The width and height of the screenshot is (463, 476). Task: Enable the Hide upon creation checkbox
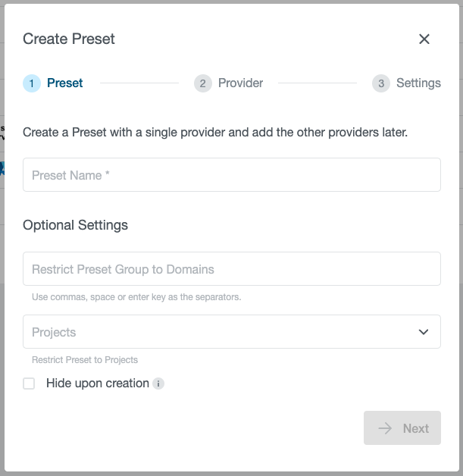point(29,384)
